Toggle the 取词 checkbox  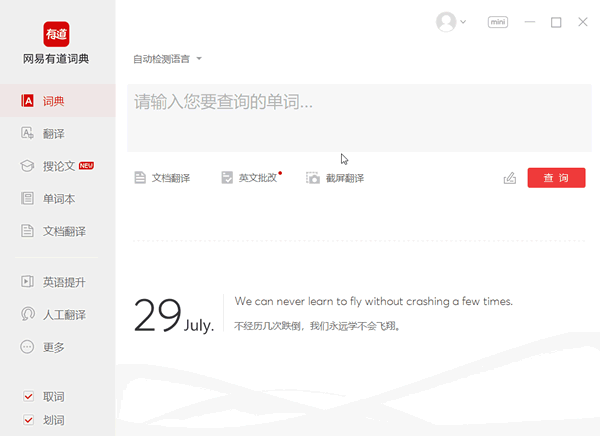pyautogui.click(x=28, y=396)
